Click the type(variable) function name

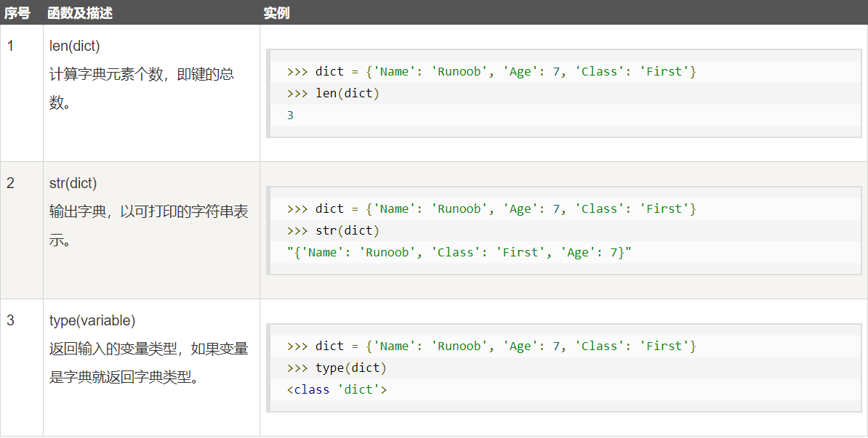point(92,320)
